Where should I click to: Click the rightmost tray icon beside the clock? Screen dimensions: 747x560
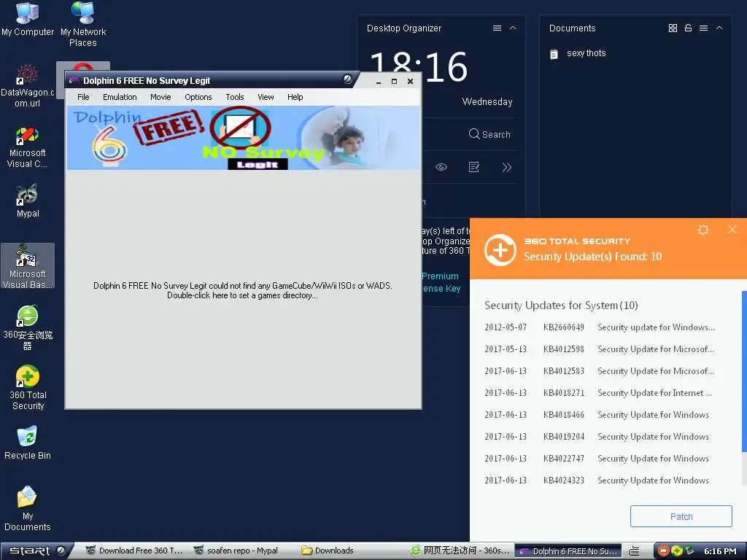(x=689, y=551)
